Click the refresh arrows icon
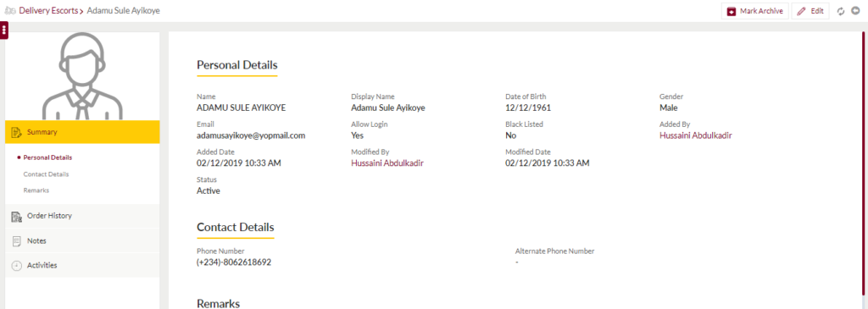Image resolution: width=868 pixels, height=309 pixels. coord(841,11)
